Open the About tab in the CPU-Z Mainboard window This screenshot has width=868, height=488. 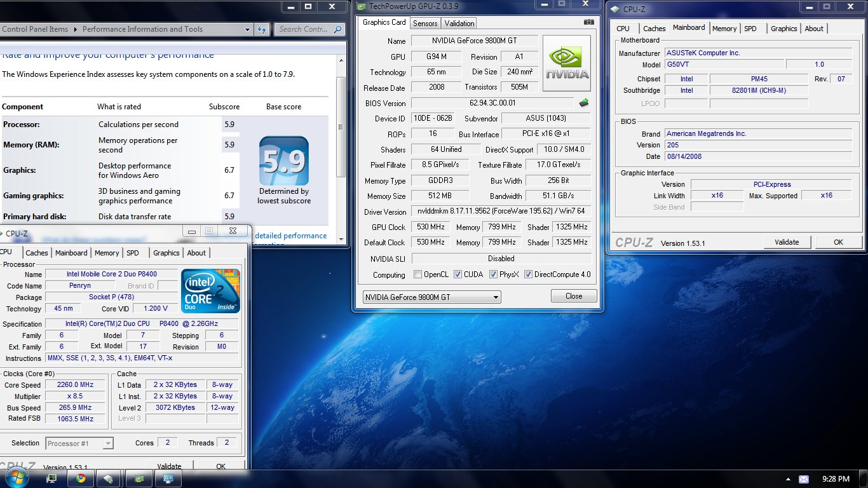pyautogui.click(x=814, y=29)
